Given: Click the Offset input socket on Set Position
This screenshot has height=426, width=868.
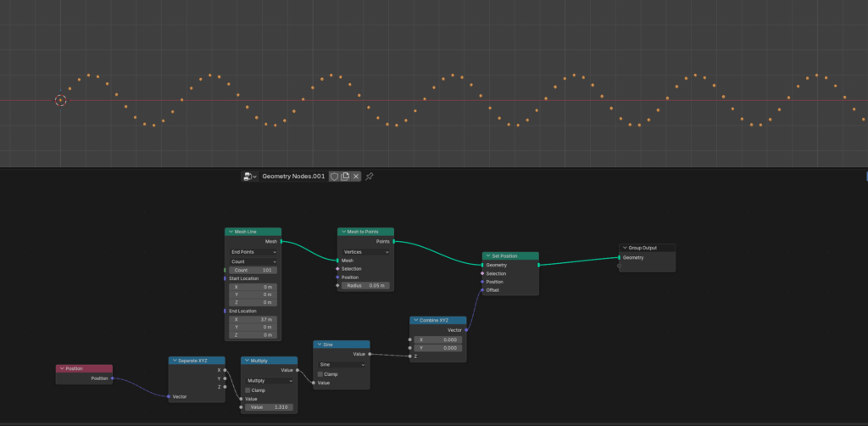Looking at the screenshot, I should coord(483,290).
